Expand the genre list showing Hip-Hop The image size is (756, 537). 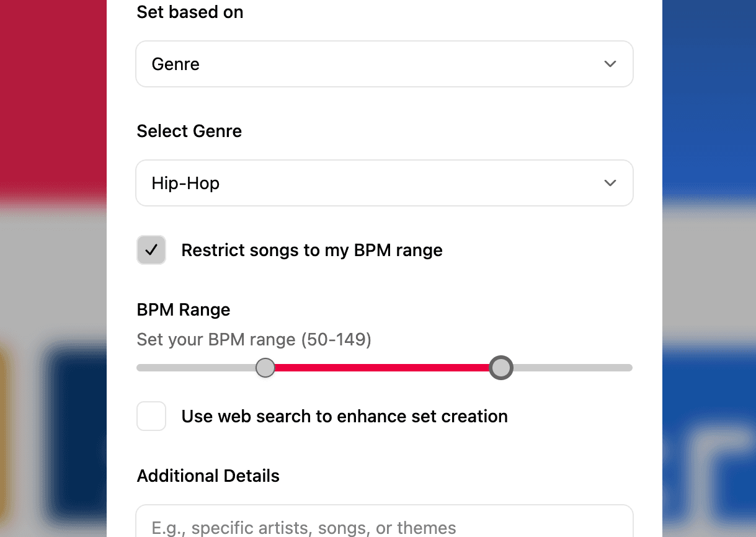[x=385, y=183]
